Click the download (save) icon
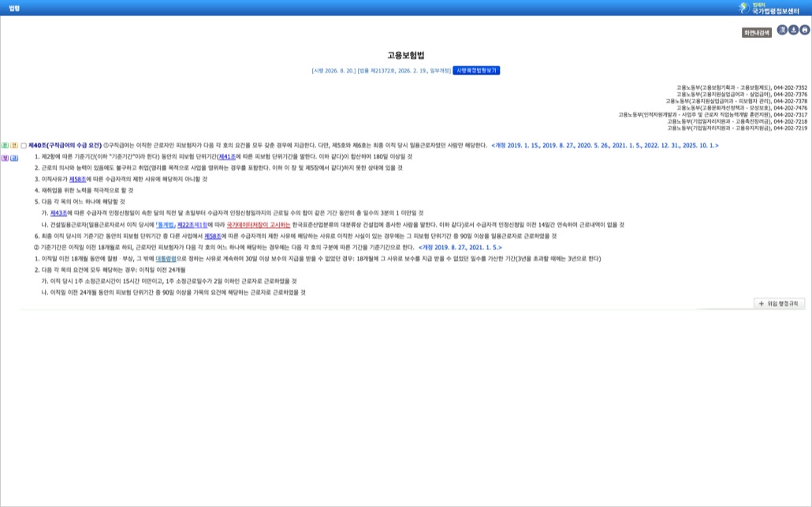The image size is (812, 507). coord(793,30)
